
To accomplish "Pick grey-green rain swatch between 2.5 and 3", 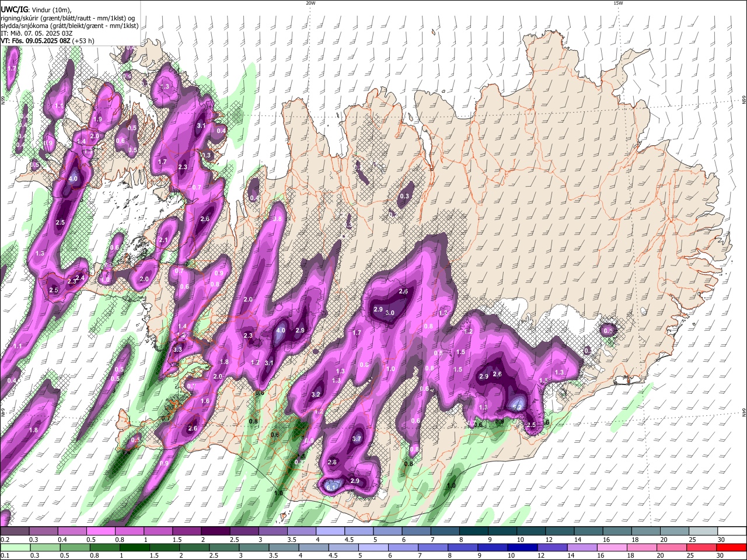I will point(224,547).
